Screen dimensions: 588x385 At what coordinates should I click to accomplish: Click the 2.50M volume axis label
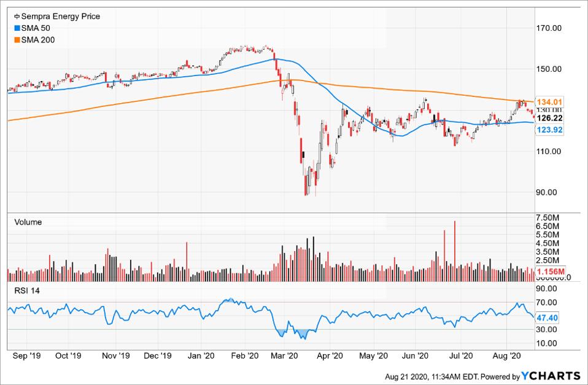pos(548,261)
